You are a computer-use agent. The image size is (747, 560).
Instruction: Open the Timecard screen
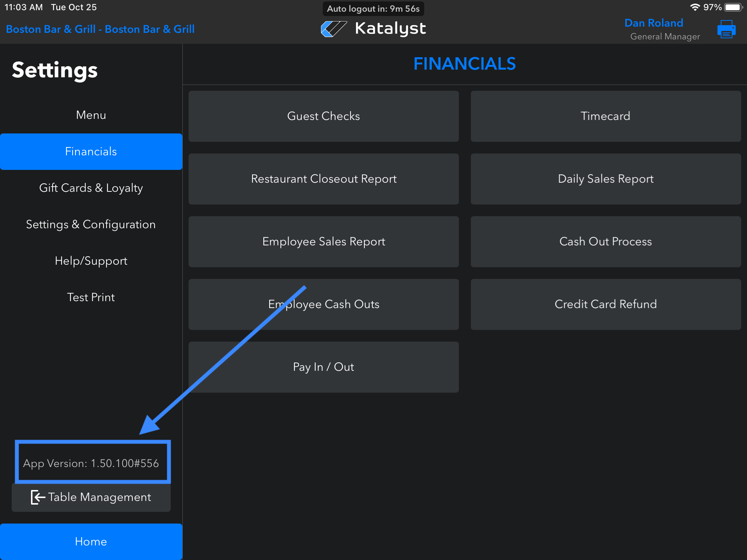tap(605, 116)
